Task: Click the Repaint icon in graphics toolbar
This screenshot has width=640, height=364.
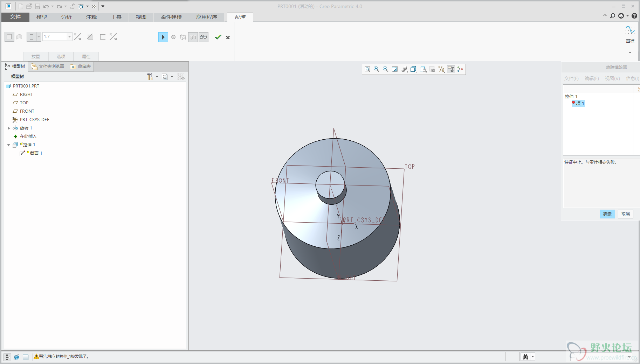Action: coord(395,69)
